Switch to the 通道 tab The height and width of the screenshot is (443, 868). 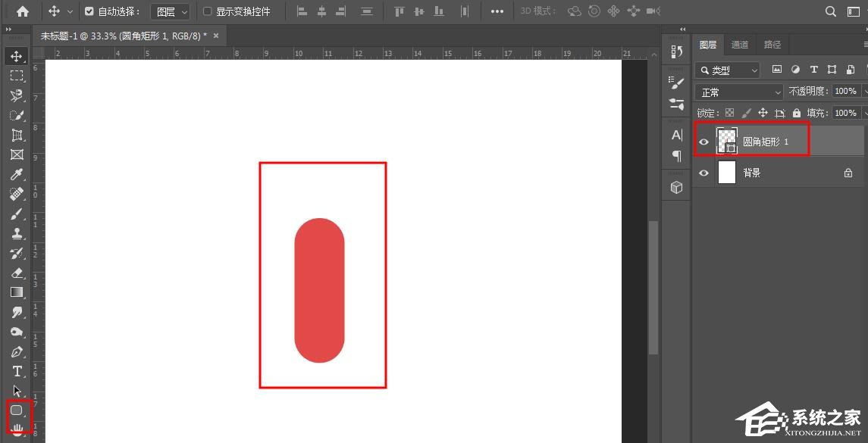pyautogui.click(x=740, y=45)
